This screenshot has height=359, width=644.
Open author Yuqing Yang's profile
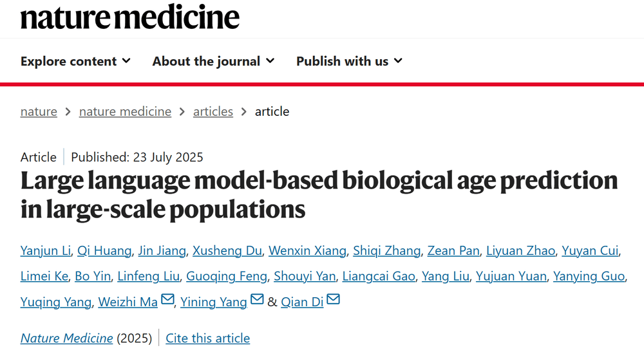[56, 302]
